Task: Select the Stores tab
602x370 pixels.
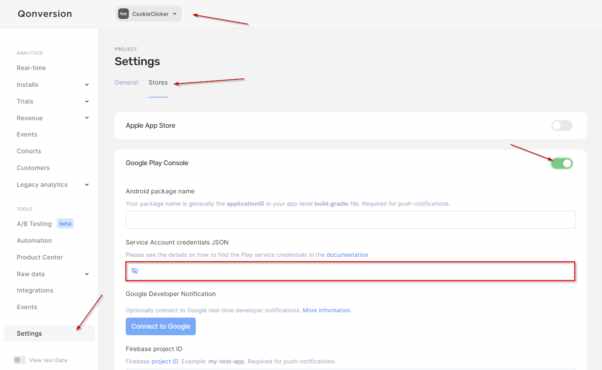Action: (x=158, y=83)
